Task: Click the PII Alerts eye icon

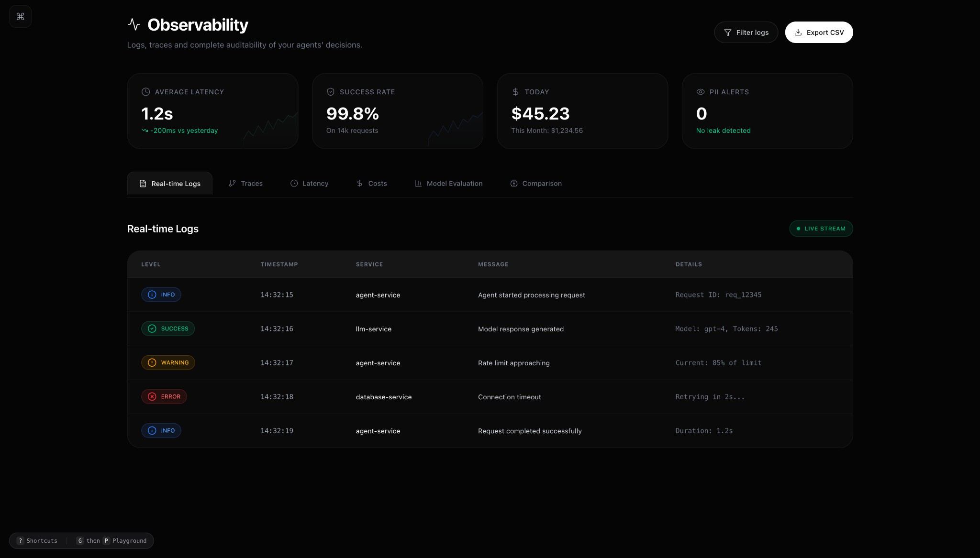Action: coord(700,92)
